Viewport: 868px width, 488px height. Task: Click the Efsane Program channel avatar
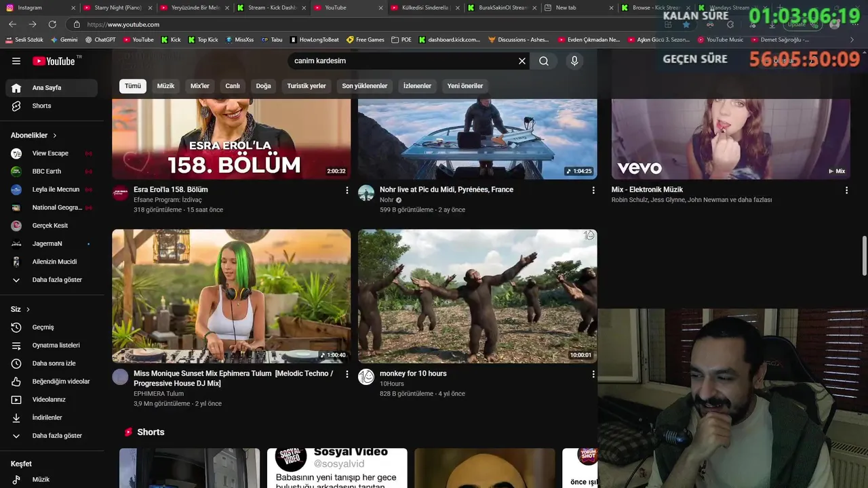[120, 193]
